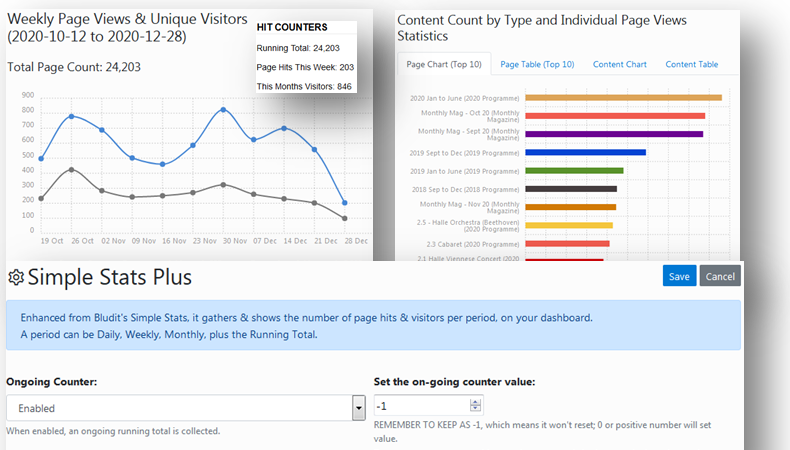Open the Page Table (Top 10) tab
Screen dimensions: 790x450
(x=537, y=65)
